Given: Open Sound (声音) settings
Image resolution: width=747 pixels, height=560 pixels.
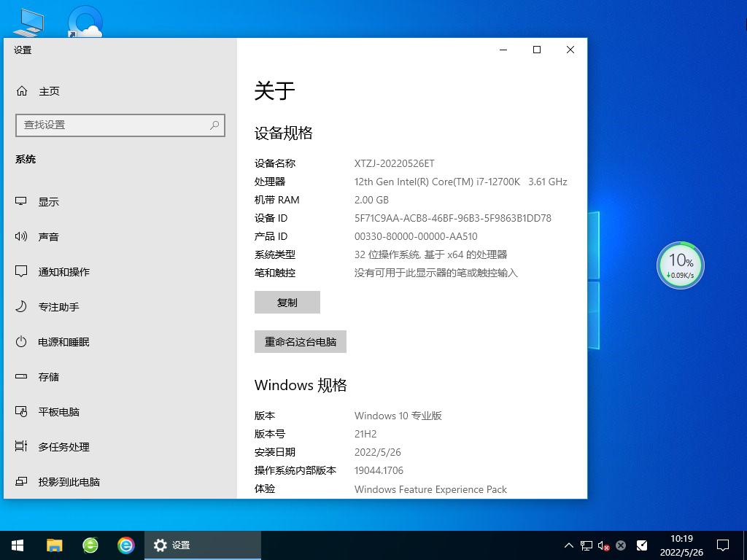Looking at the screenshot, I should pyautogui.click(x=49, y=236).
